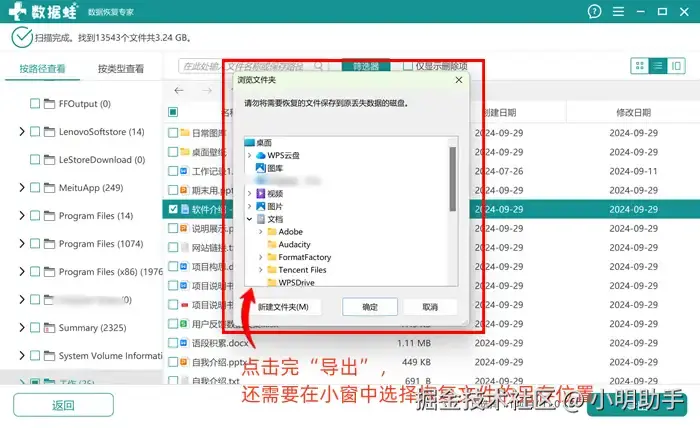Switch to 按类型查看 tab
This screenshot has height=428, width=700.
coord(121,69)
